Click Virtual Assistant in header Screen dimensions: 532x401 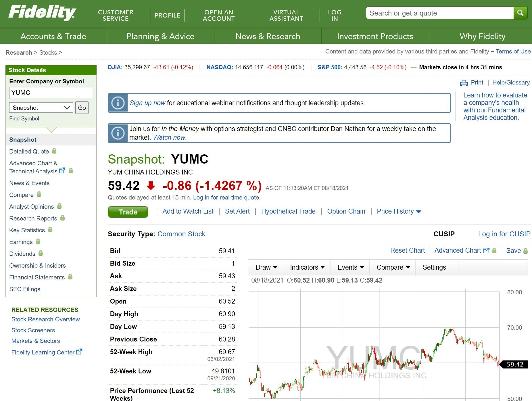tap(286, 15)
